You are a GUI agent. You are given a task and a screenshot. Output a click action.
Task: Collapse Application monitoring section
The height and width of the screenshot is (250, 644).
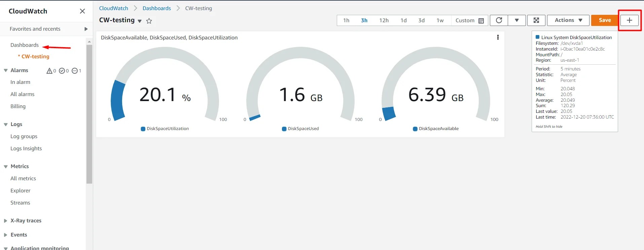click(x=6, y=248)
